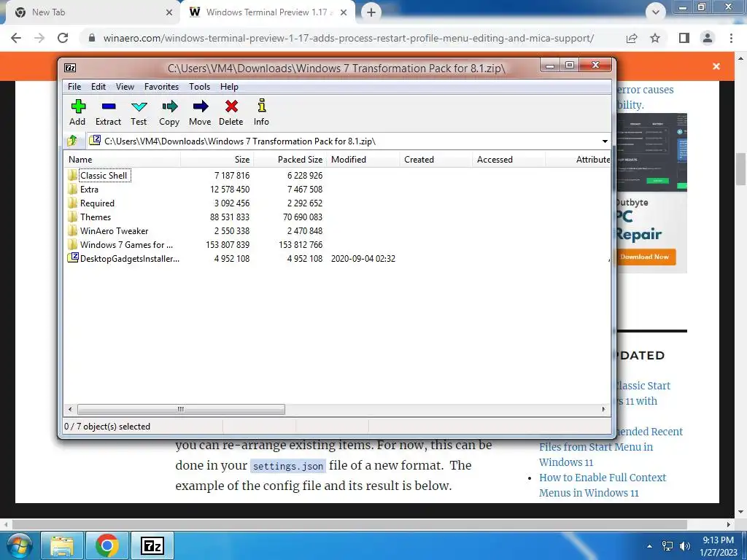Click the 7-Zip path input field
The image size is (747, 560).
pyautogui.click(x=344, y=141)
